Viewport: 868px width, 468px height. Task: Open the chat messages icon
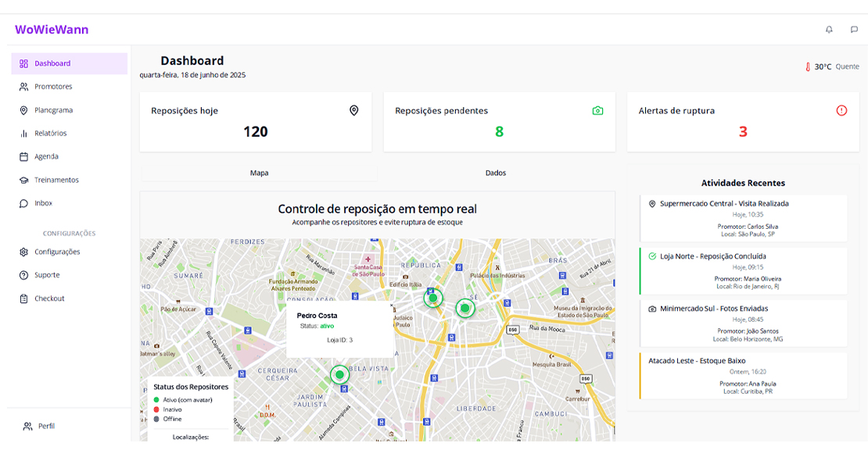tap(854, 30)
